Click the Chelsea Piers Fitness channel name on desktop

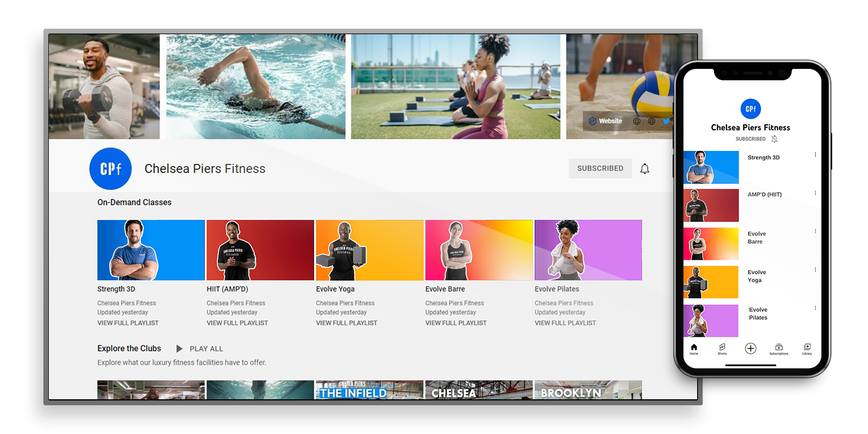point(205,169)
